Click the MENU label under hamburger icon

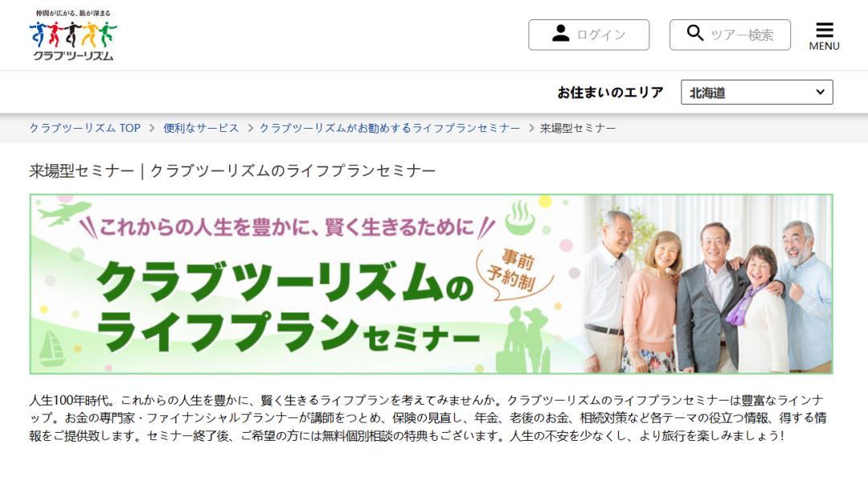(825, 46)
